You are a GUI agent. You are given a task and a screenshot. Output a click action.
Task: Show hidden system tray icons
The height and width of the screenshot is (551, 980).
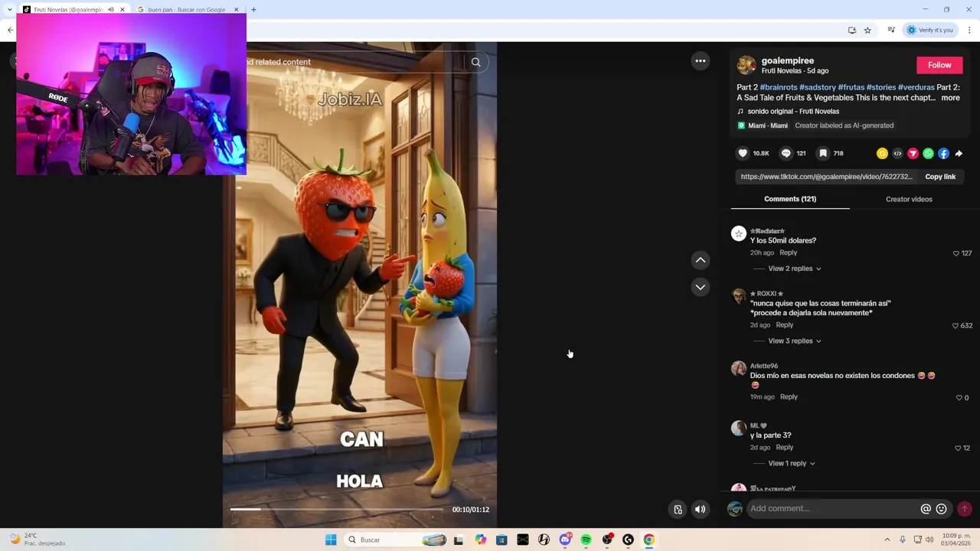887,540
